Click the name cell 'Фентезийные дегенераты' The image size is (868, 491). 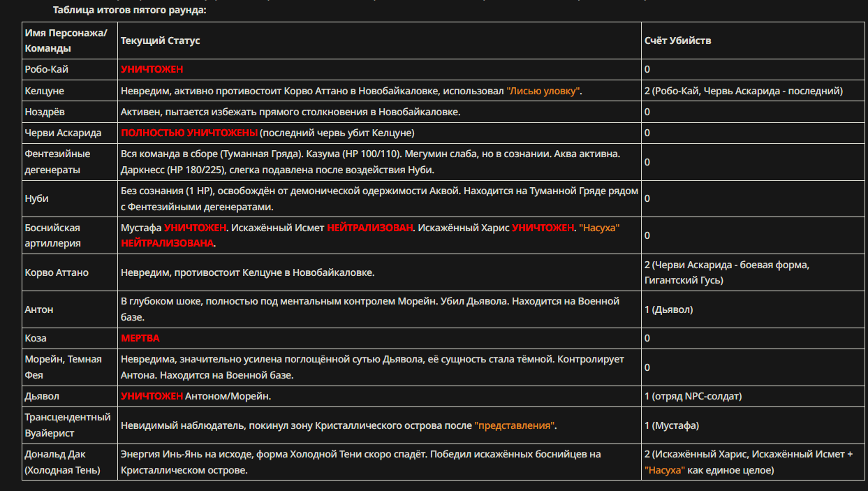click(x=70, y=161)
